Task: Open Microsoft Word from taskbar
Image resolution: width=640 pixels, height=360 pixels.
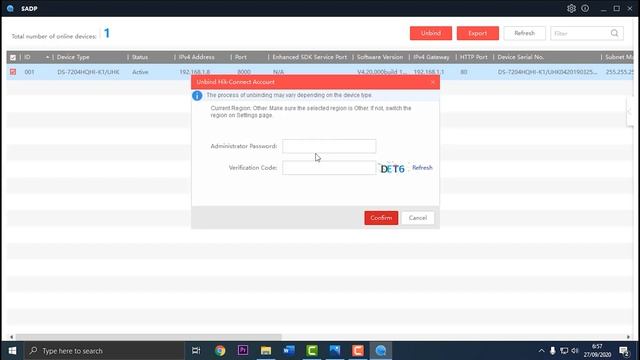Action: (289, 351)
